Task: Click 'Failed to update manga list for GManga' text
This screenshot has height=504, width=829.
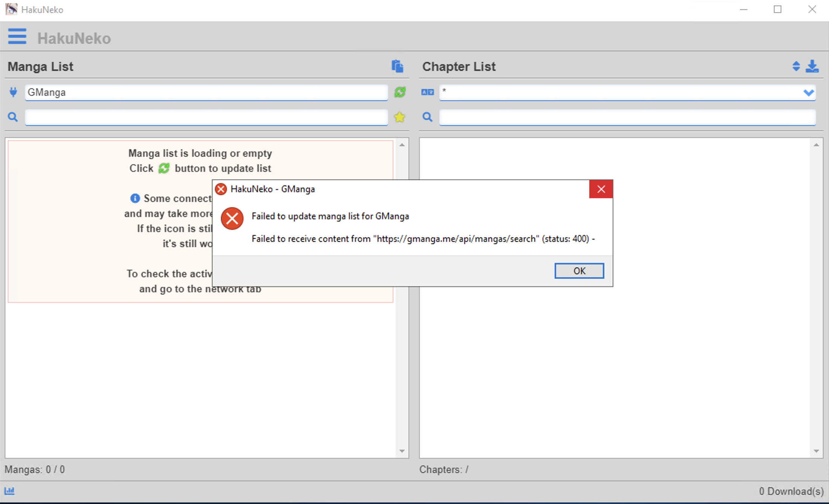Action: [x=330, y=216]
